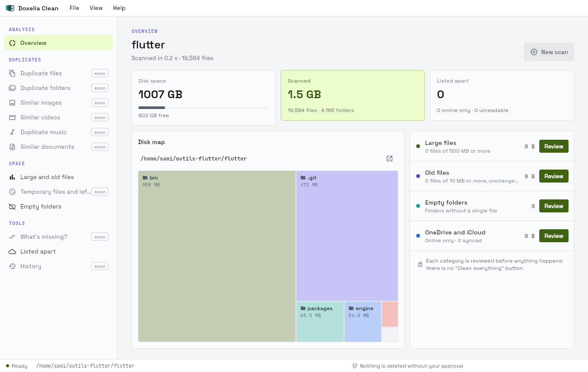Viewport: 588px width, 372px height.
Task: Click the Duplicate files icon
Action: (x=12, y=73)
